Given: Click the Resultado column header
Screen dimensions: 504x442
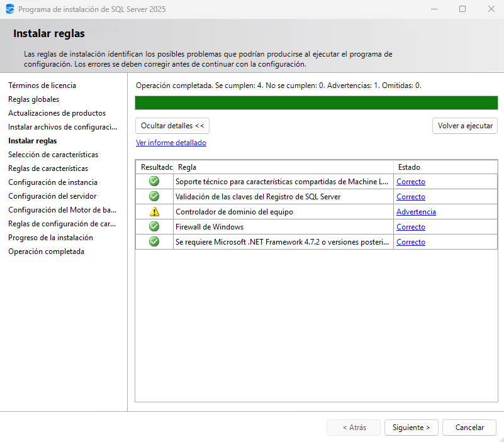Looking at the screenshot, I should tap(155, 167).
